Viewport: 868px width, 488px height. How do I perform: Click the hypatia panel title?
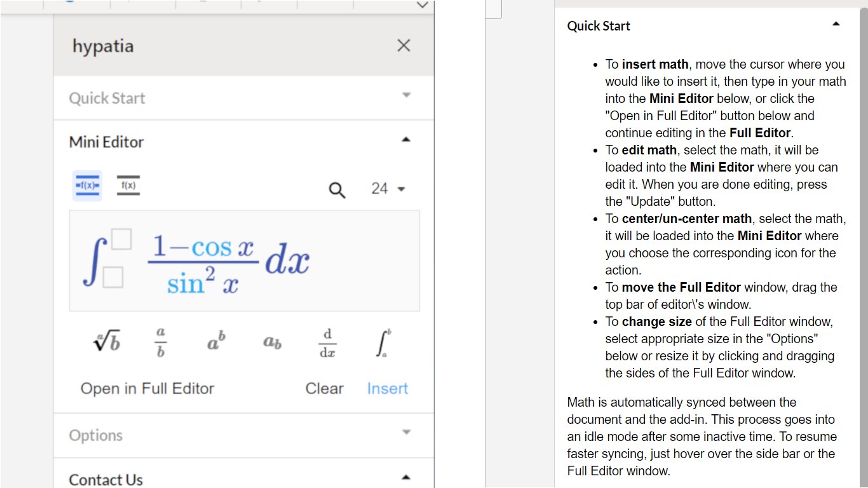(x=103, y=46)
